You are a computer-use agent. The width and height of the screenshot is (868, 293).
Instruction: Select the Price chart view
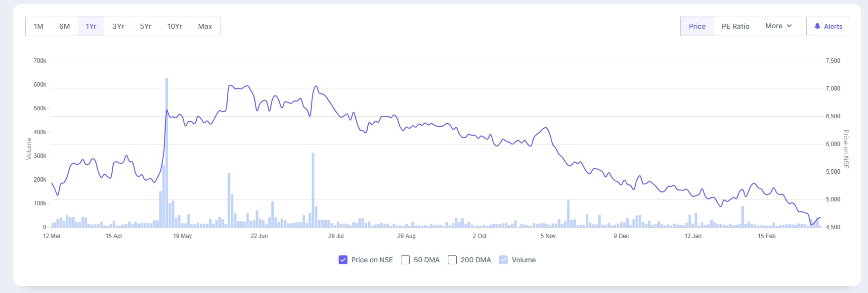(697, 26)
